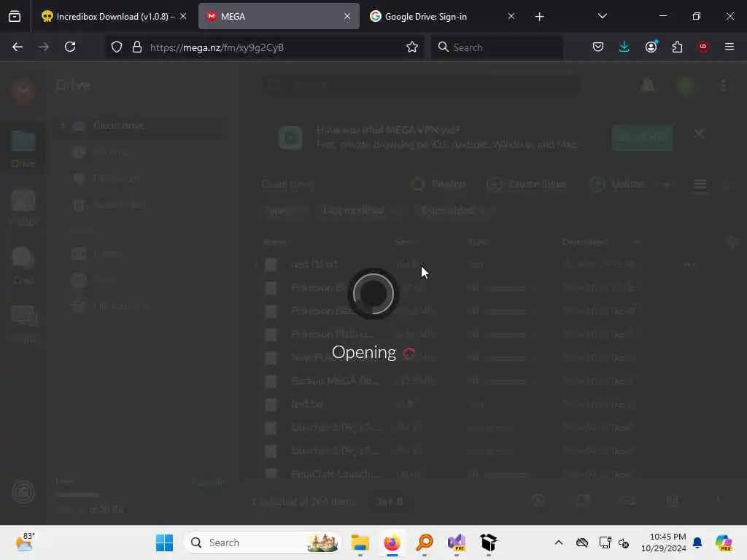747x560 pixels.
Task: Open the Firefox account menu
Action: (x=651, y=47)
